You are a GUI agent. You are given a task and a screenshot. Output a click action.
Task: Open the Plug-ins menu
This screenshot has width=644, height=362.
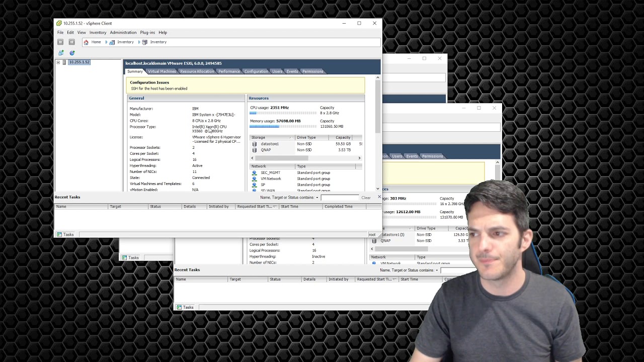pyautogui.click(x=147, y=33)
